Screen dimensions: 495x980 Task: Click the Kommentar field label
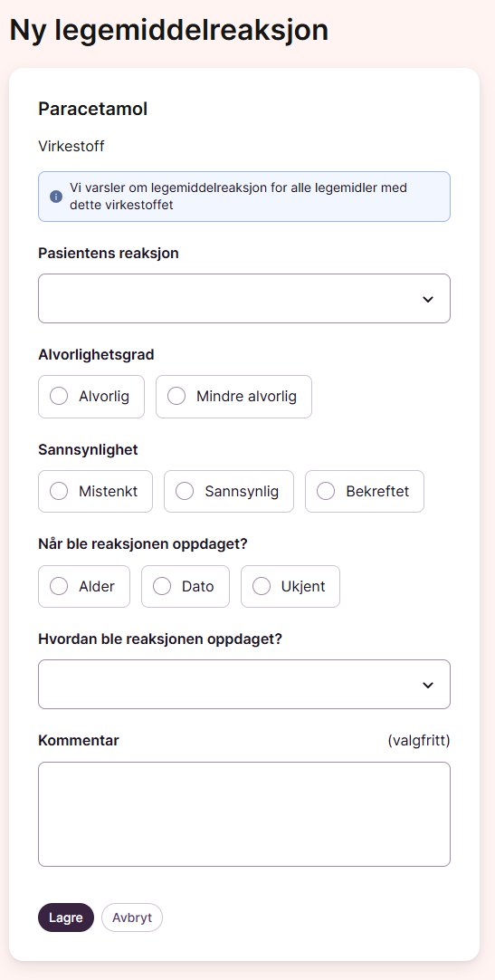(x=79, y=741)
